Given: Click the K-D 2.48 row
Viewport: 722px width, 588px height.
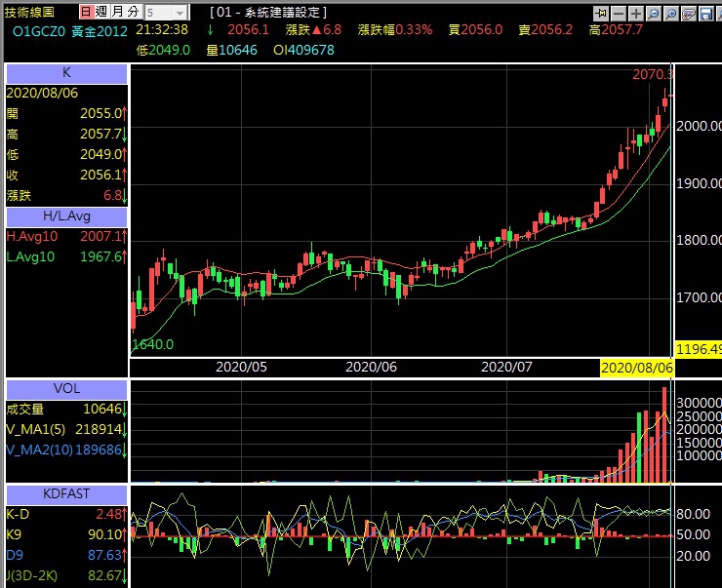Looking at the screenshot, I should click(x=66, y=515).
